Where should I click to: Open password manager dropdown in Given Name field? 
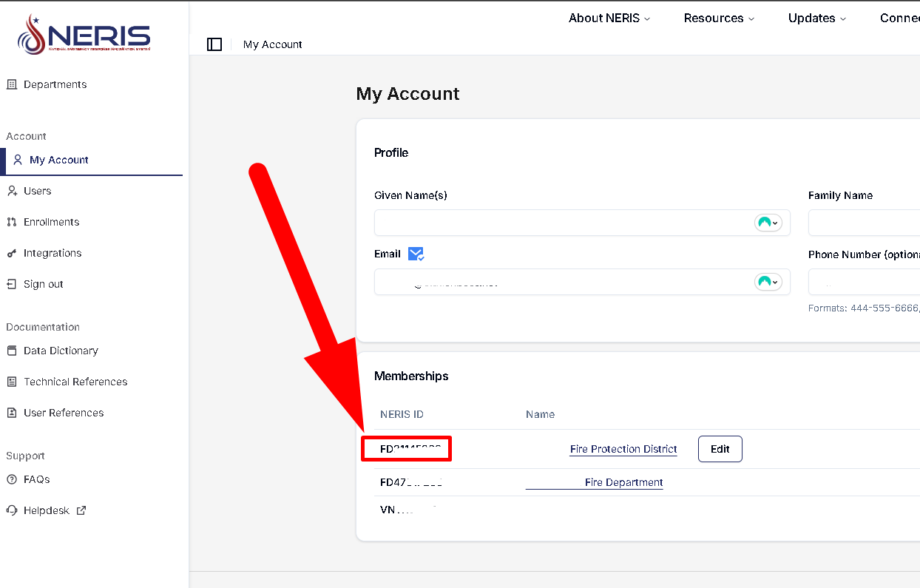point(768,223)
